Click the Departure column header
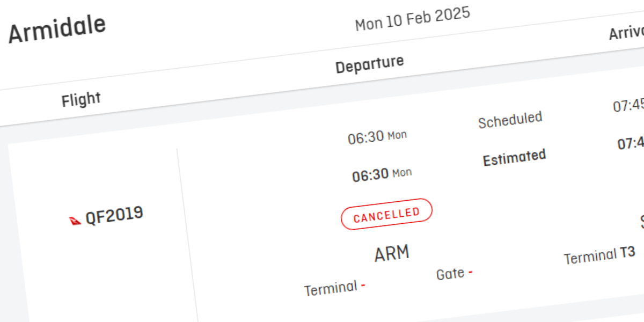The width and height of the screenshot is (644, 322). coord(369,64)
